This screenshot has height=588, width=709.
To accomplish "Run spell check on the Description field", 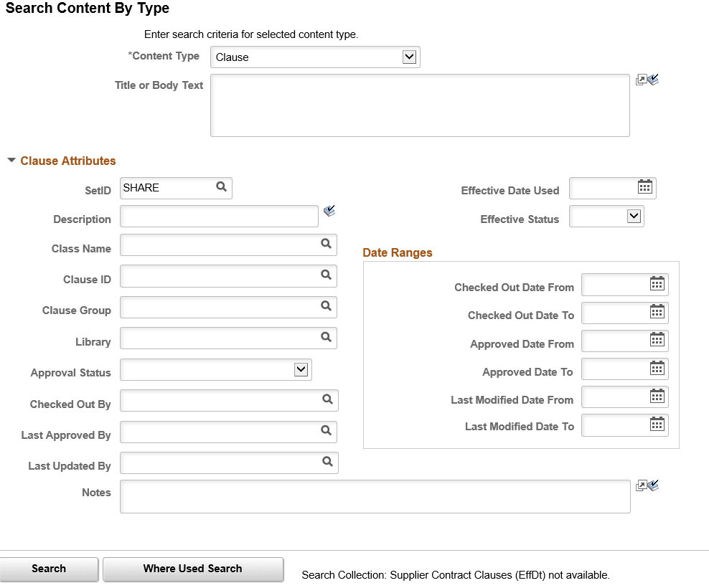I will [x=329, y=210].
